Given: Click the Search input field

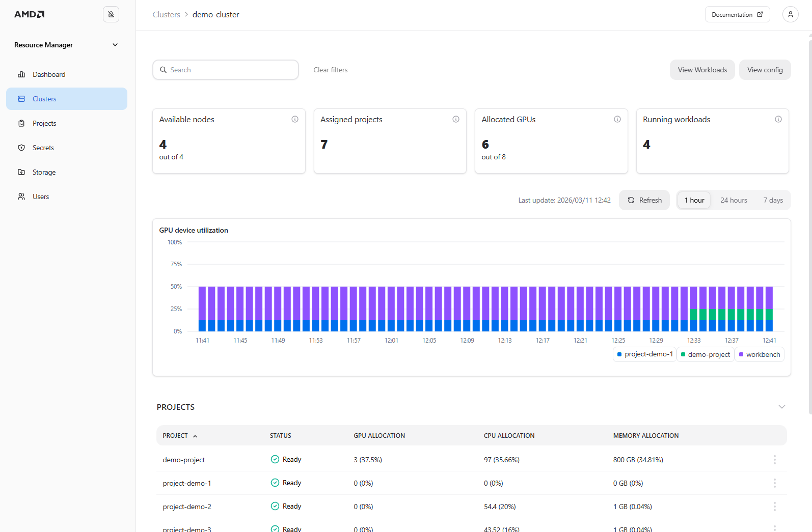Looking at the screenshot, I should point(226,70).
